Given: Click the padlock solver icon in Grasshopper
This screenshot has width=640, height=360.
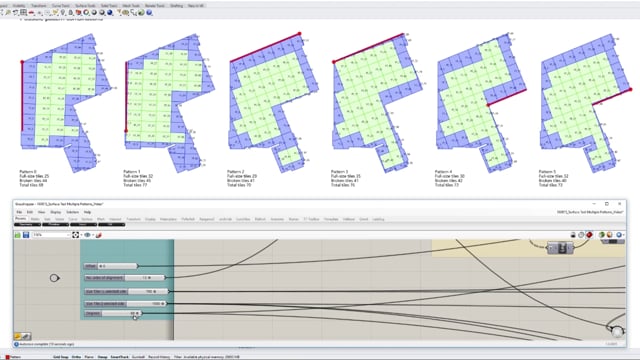Looking at the screenshot, I should [x=573, y=235].
